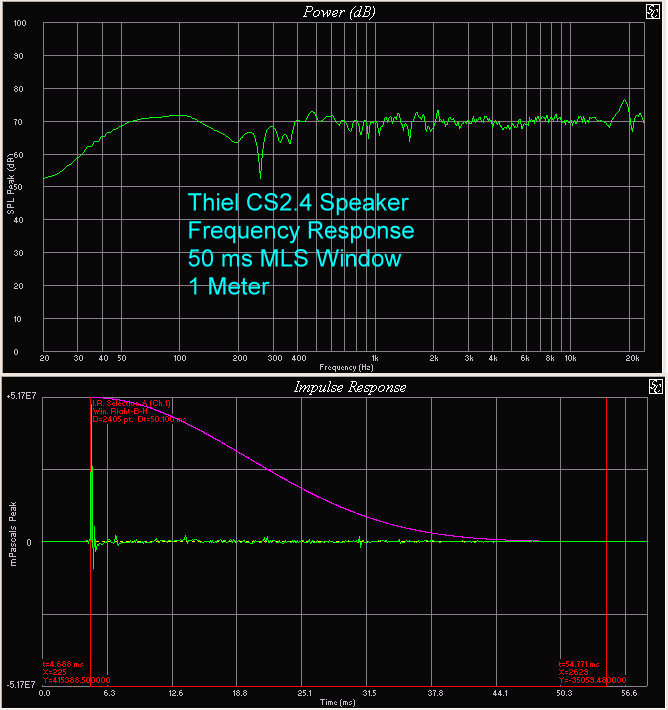
Task: Click the left red cursor line in the impulse plot
Action: (91, 600)
